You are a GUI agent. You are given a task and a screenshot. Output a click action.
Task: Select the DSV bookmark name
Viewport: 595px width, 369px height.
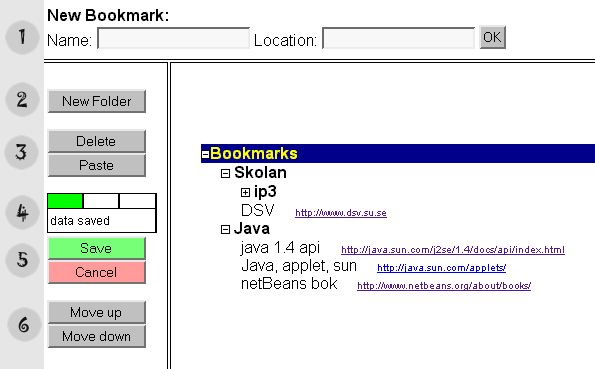pyautogui.click(x=258, y=210)
